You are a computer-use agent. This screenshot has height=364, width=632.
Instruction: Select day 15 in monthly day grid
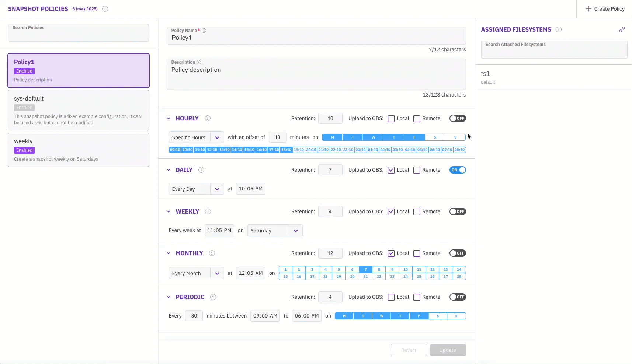285,276
